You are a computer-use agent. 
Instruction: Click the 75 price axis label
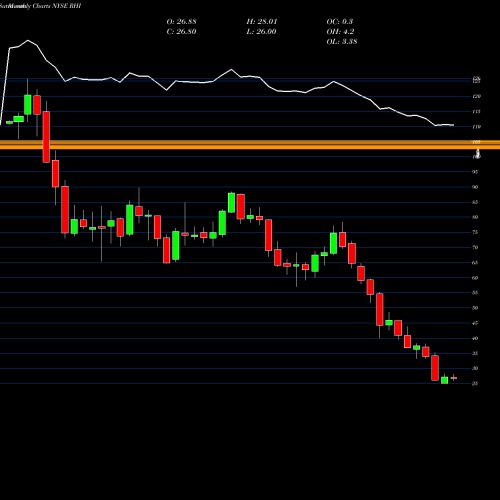[x=475, y=232]
